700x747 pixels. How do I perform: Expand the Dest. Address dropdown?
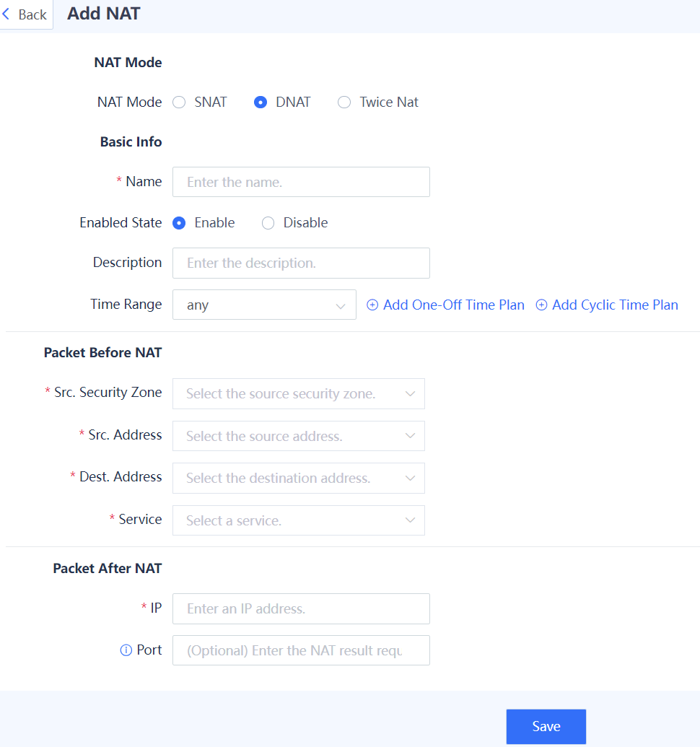[x=299, y=478]
